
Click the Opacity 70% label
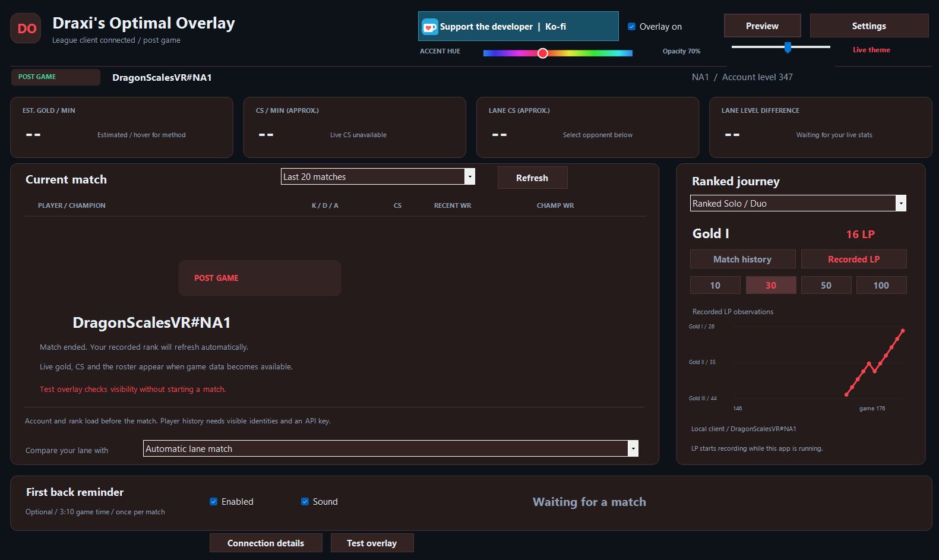681,51
